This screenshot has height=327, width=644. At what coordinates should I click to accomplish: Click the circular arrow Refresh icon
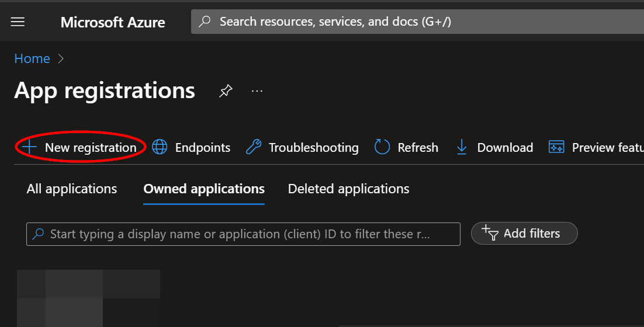[382, 147]
